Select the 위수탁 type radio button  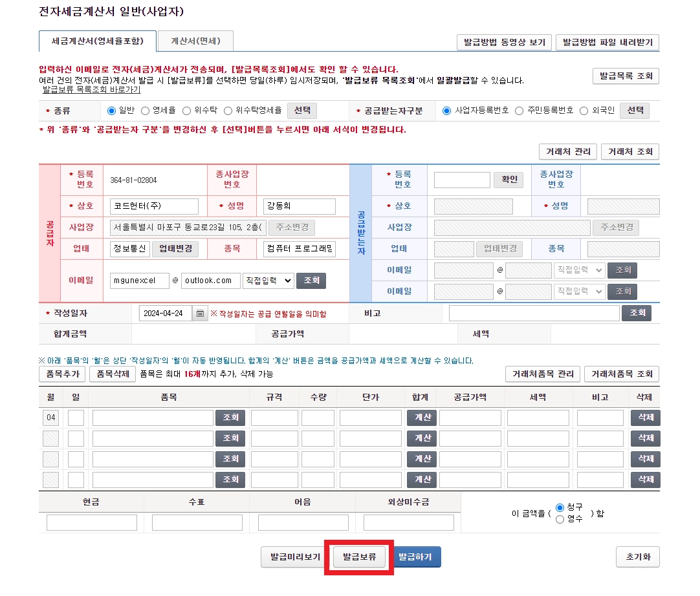[187, 111]
